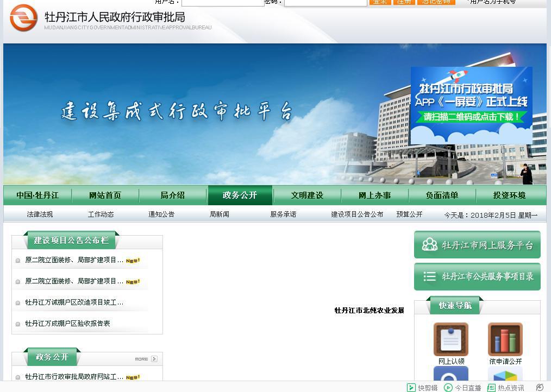Click the orange bureau logo
The width and height of the screenshot is (551, 392).
click(x=24, y=18)
